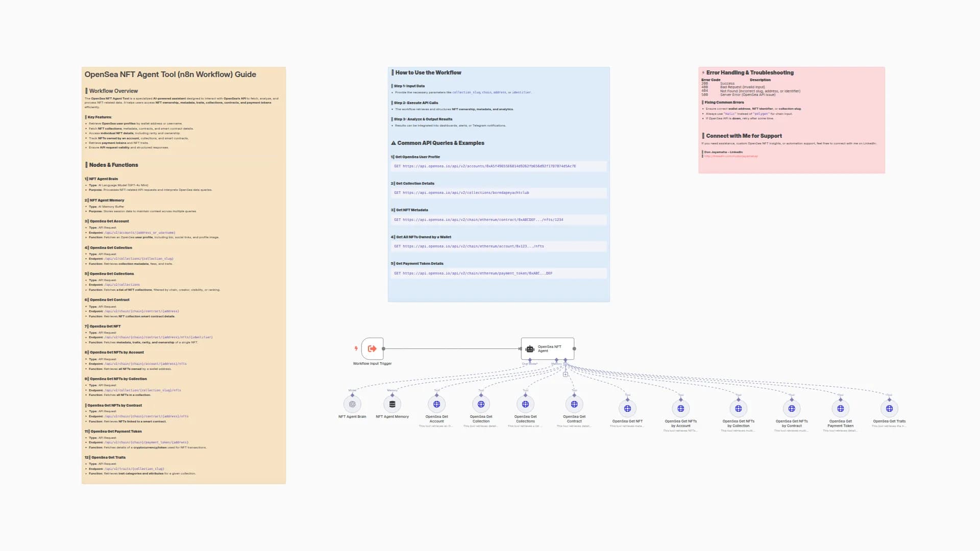Click the 'Connect with Me for Support' heading
980x551 pixels.
pos(744,136)
